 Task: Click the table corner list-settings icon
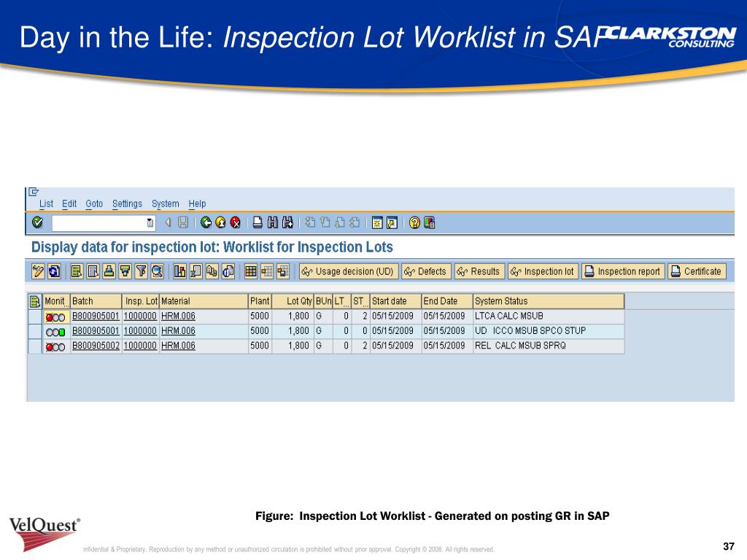tap(35, 301)
